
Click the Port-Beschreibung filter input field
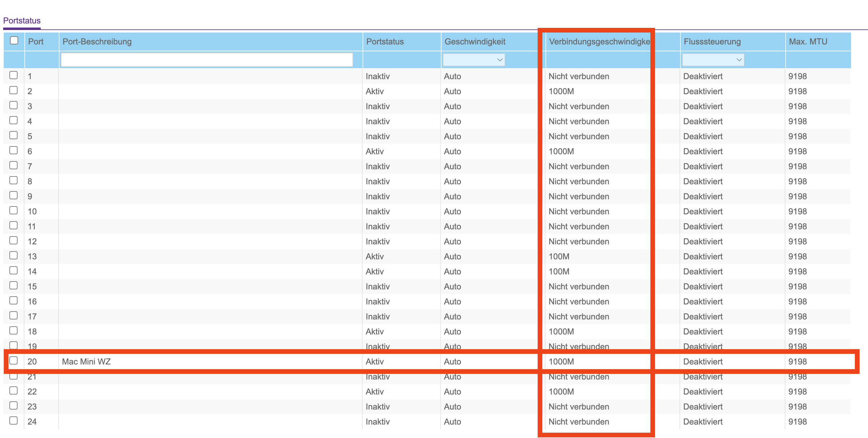(207, 60)
